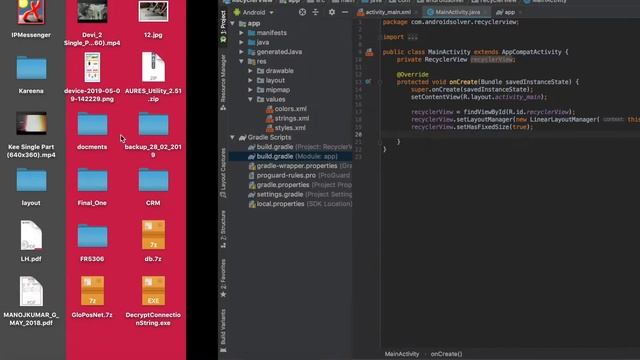
Task: Select the Kareena folder on desktop
Action: click(x=31, y=68)
